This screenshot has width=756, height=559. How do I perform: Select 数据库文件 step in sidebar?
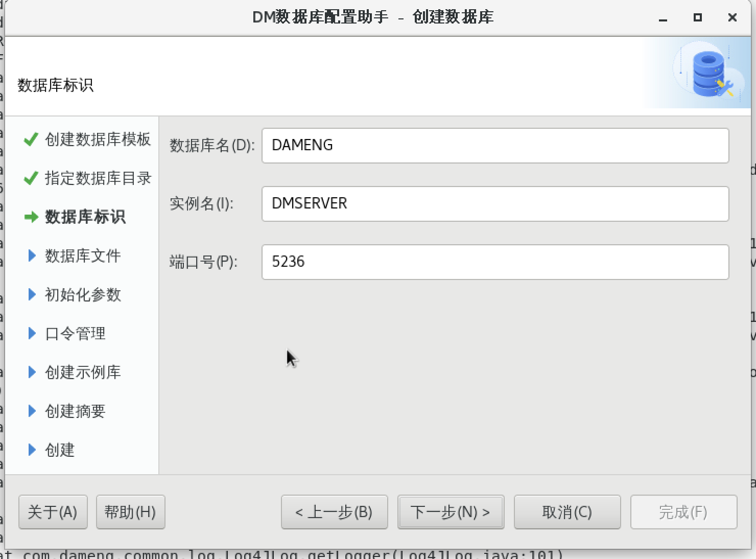[x=83, y=255]
